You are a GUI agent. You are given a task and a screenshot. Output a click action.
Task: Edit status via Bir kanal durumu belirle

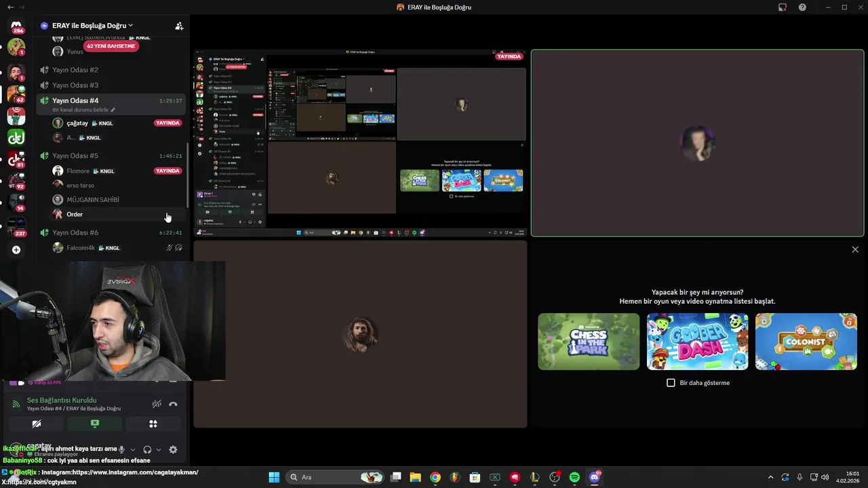pyautogui.click(x=83, y=110)
